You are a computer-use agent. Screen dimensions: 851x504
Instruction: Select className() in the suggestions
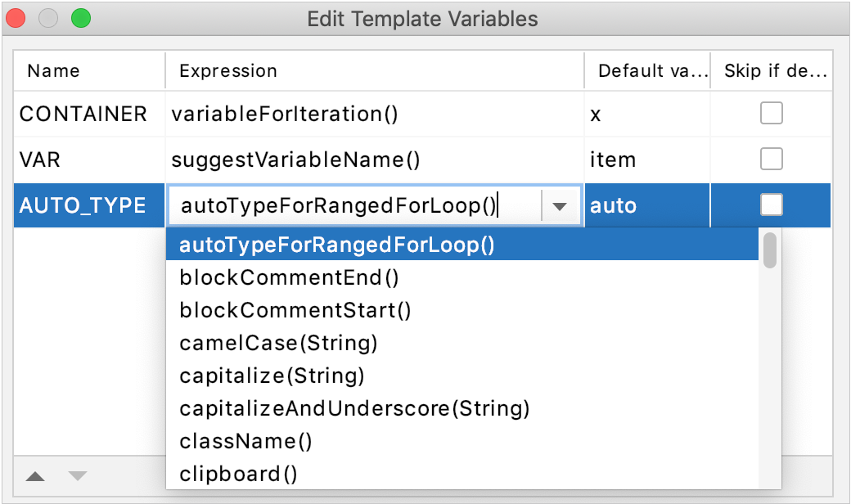[x=245, y=441]
